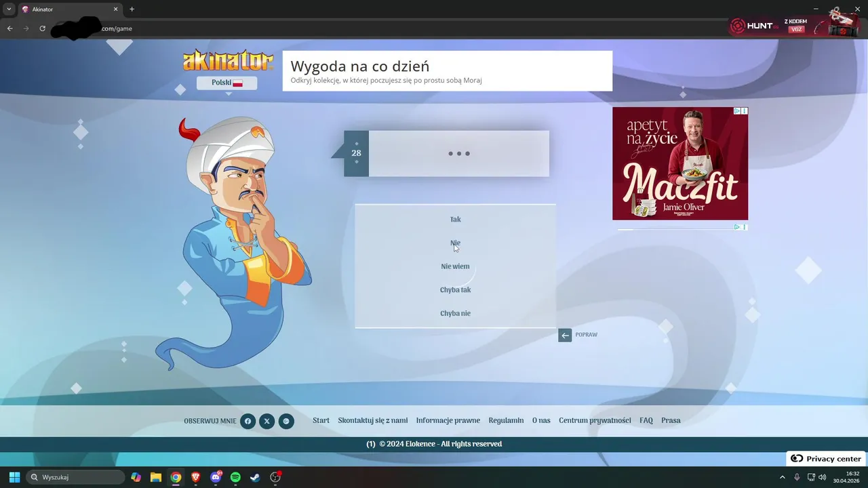Open the third social follow icon
The image size is (868, 488).
pos(286,421)
